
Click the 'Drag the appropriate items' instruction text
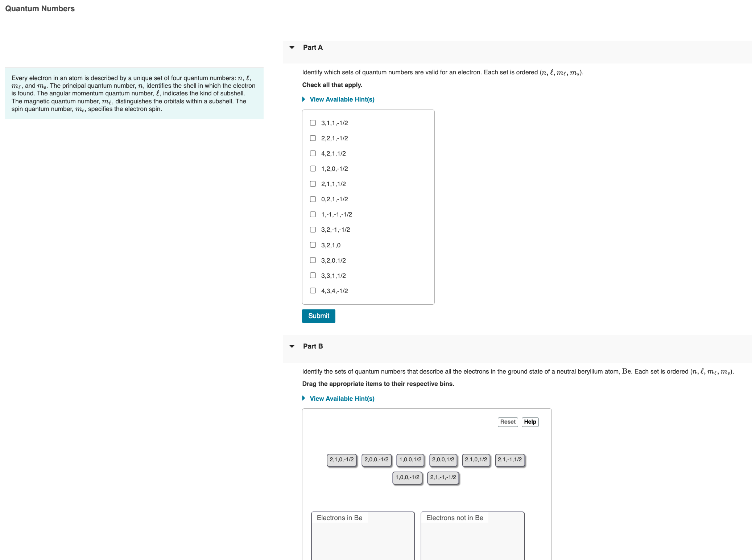pyautogui.click(x=378, y=384)
